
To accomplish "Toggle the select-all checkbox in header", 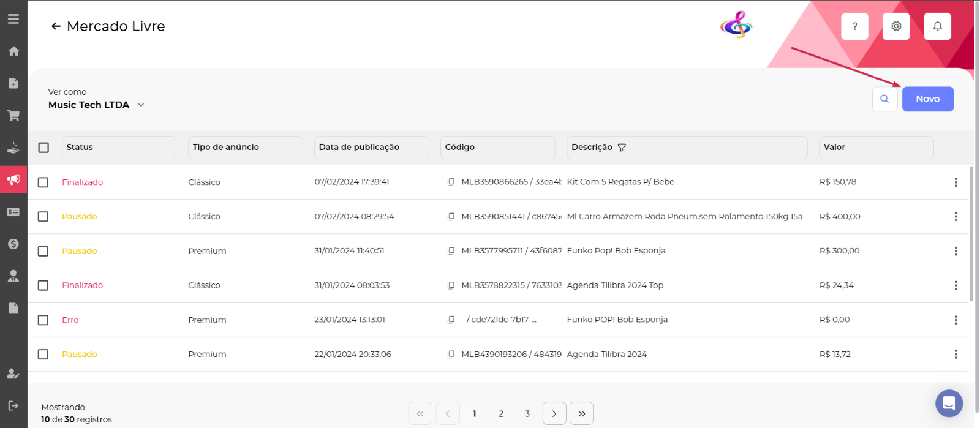I will [43, 148].
